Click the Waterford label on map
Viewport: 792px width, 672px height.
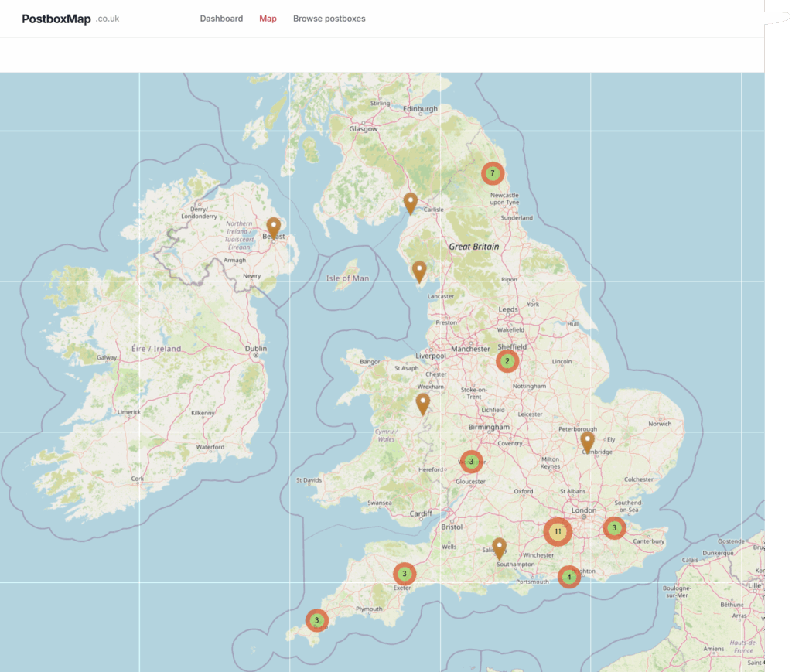(x=210, y=447)
